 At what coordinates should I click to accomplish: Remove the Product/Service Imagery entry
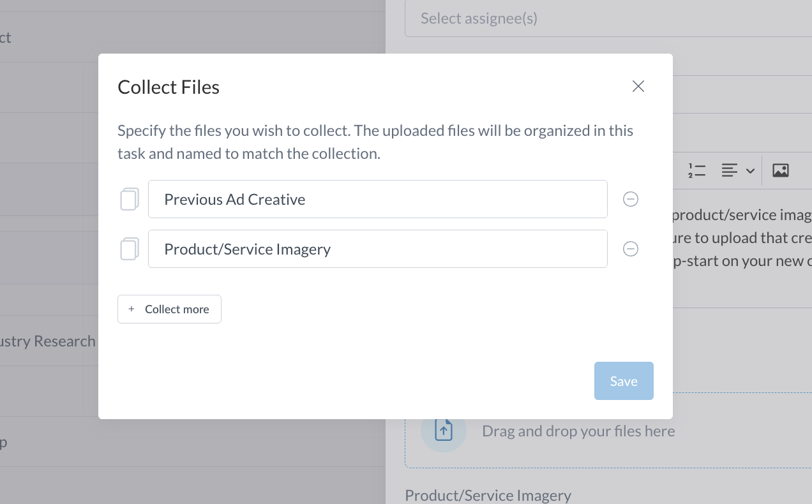[630, 249]
